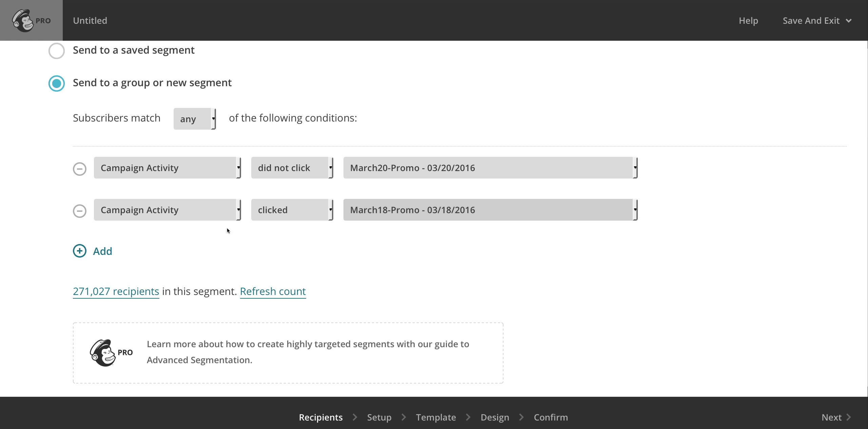
Task: Remove the March18-Promo condition row
Action: click(x=80, y=211)
